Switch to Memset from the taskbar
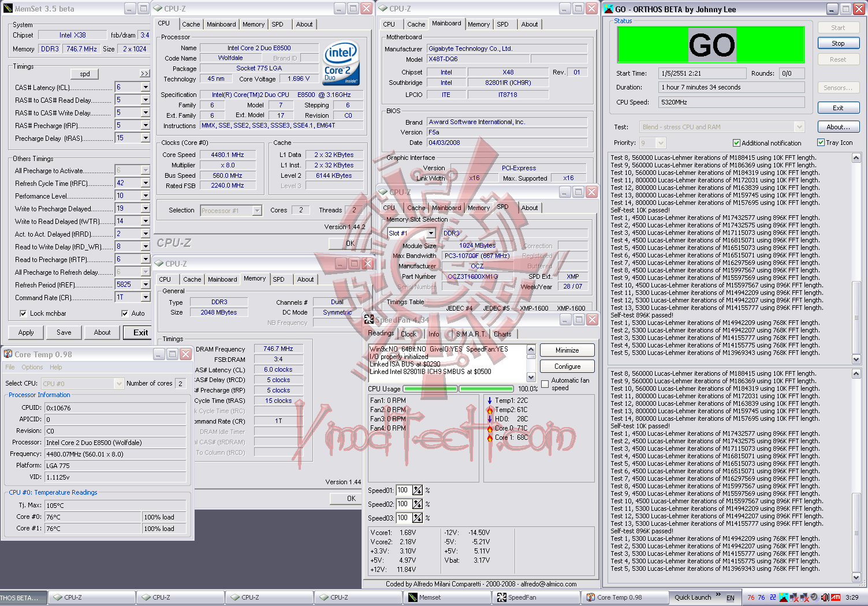Image resolution: width=868 pixels, height=606 pixels. click(x=448, y=597)
